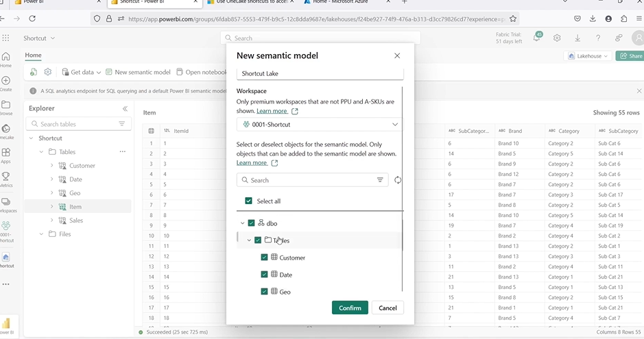
Task: Reload the page in browser
Action: (32, 18)
